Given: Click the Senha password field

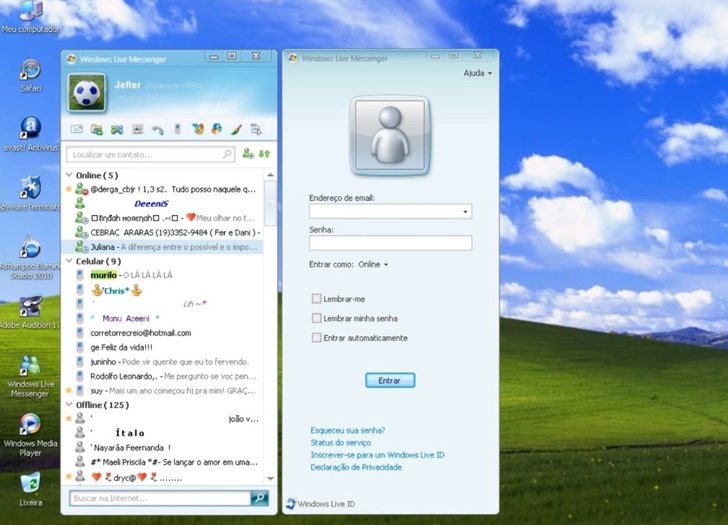Looking at the screenshot, I should 390,243.
